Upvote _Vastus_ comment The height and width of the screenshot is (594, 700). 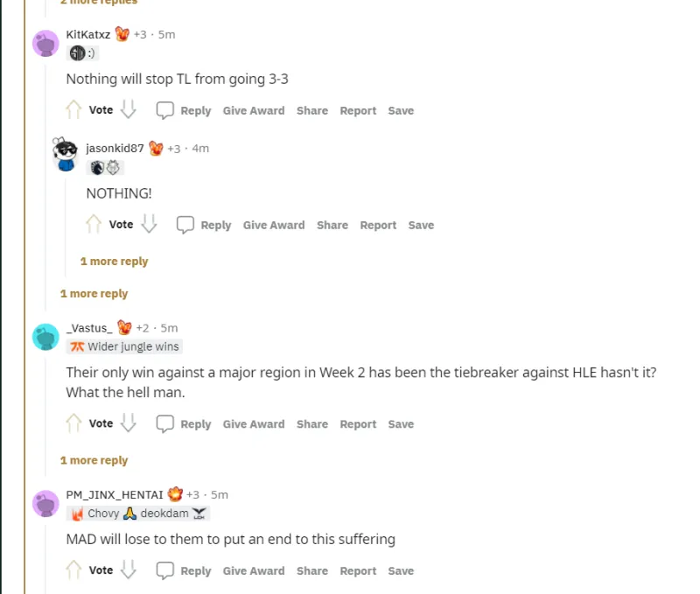point(73,423)
